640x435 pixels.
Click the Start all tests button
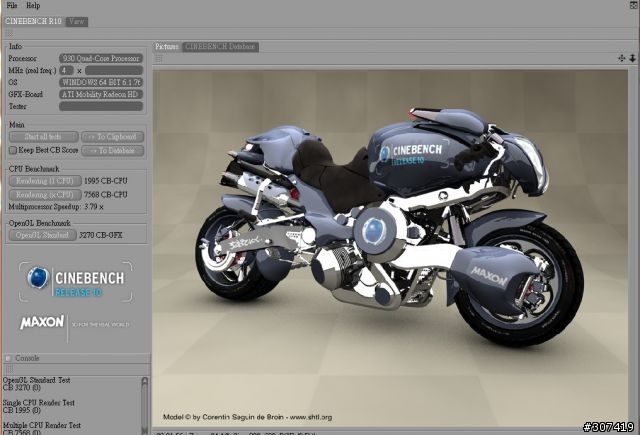pyautogui.click(x=43, y=137)
